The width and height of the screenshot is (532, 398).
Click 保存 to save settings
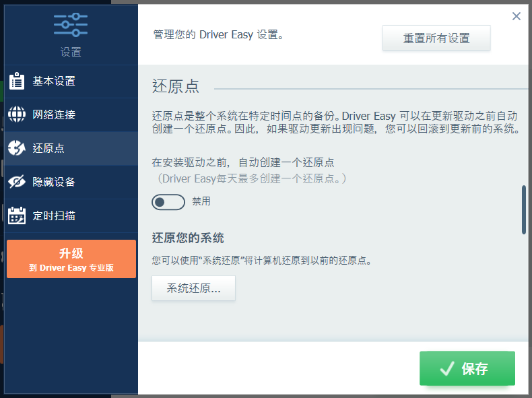click(x=467, y=368)
